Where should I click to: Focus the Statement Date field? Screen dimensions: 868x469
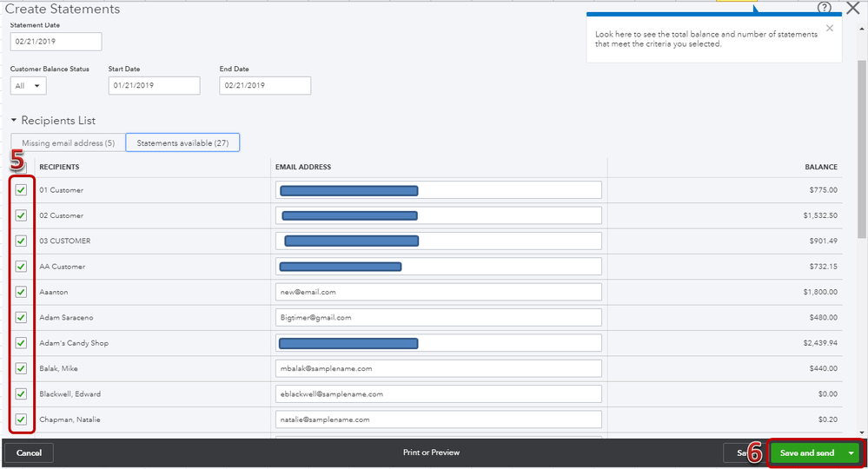[56, 42]
